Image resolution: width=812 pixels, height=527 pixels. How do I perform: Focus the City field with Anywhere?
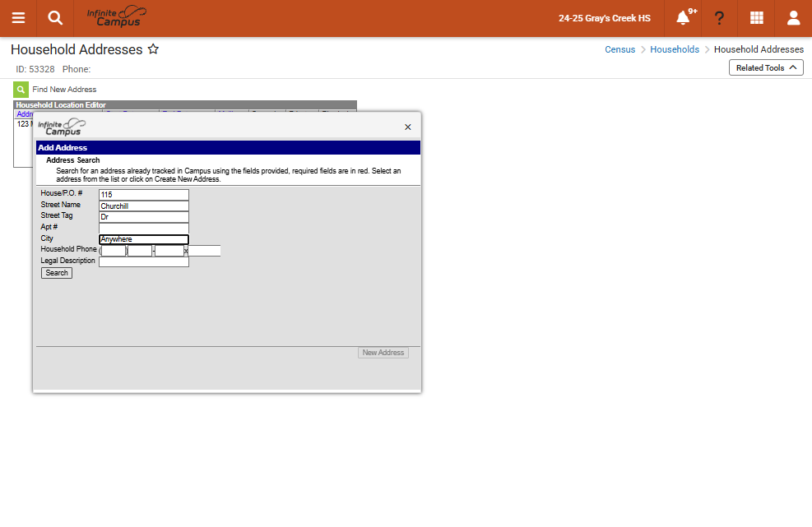(143, 239)
